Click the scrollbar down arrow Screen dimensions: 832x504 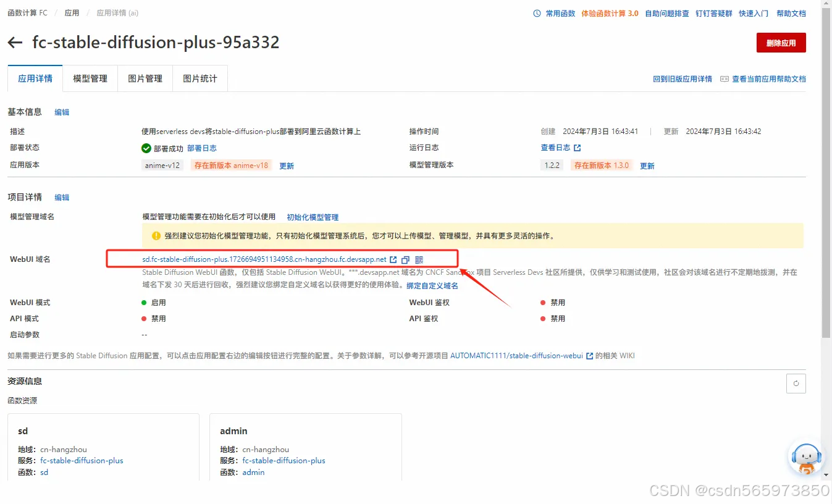click(827, 475)
